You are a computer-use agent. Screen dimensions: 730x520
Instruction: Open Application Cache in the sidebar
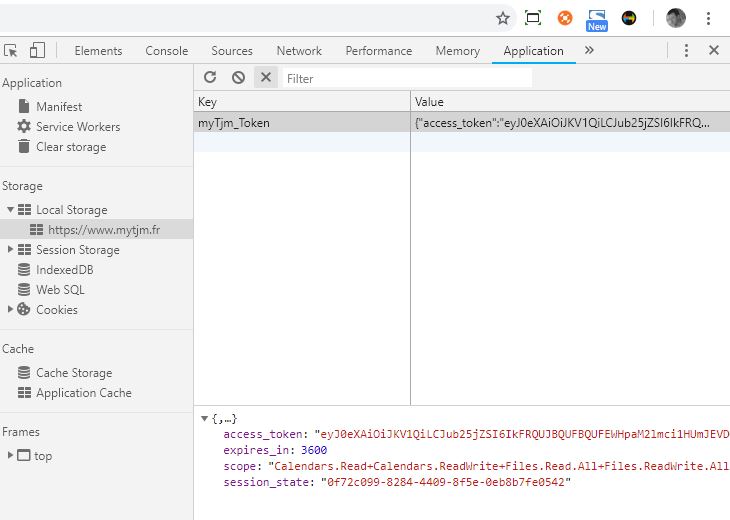click(84, 393)
